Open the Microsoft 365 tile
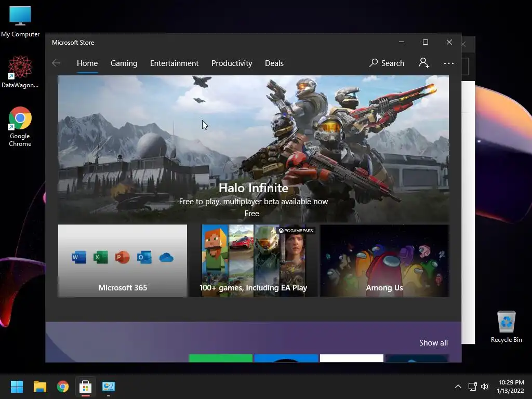This screenshot has width=532, height=399. (x=123, y=261)
